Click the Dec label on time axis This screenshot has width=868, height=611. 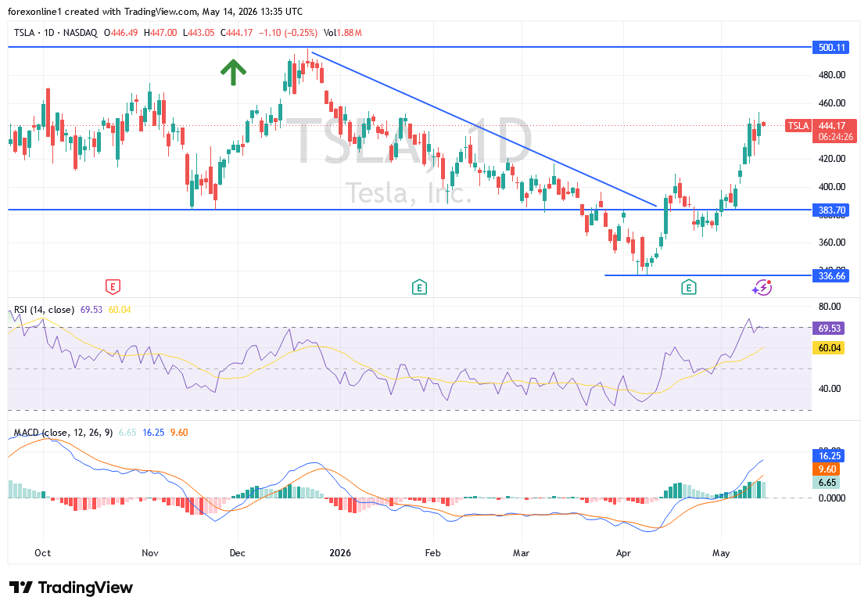click(238, 553)
